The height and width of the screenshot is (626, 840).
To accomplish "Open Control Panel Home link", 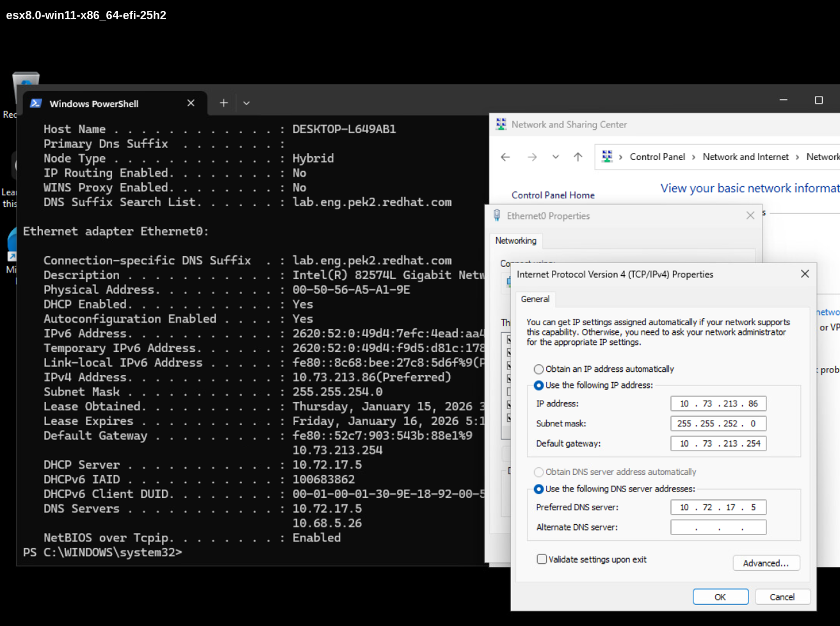I will click(553, 195).
